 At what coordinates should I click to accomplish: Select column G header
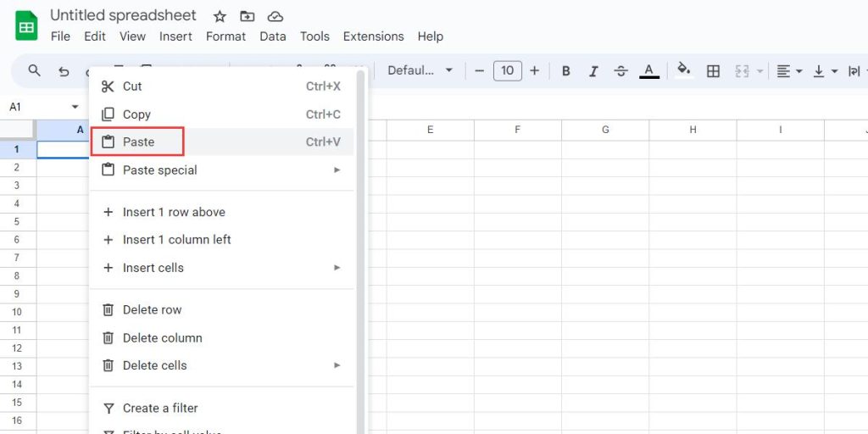605,130
